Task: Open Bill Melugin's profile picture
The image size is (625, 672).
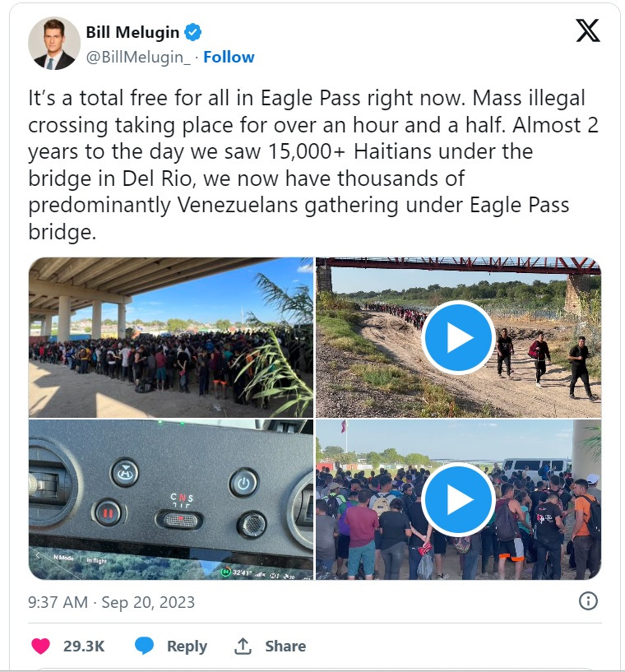Action: pos(54,44)
